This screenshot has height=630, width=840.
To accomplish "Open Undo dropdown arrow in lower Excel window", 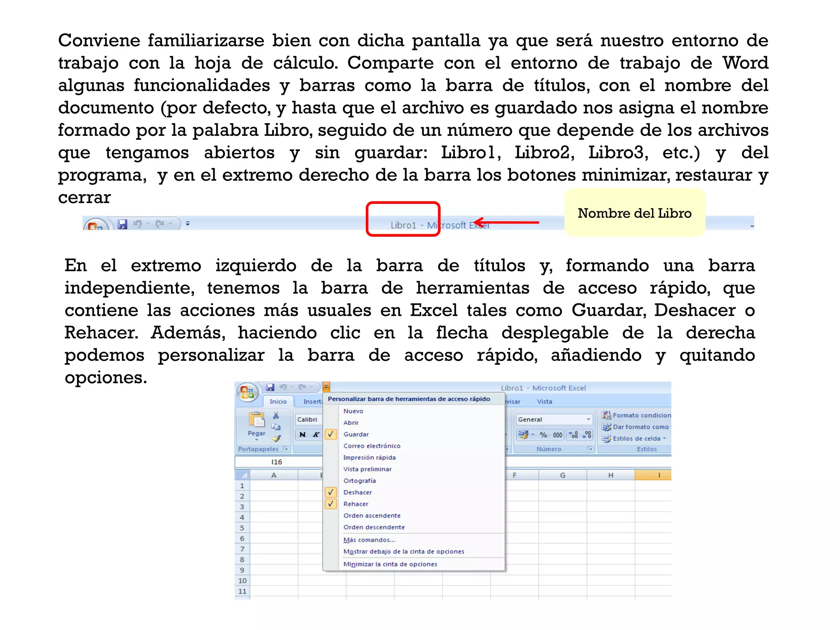I will pyautogui.click(x=292, y=387).
